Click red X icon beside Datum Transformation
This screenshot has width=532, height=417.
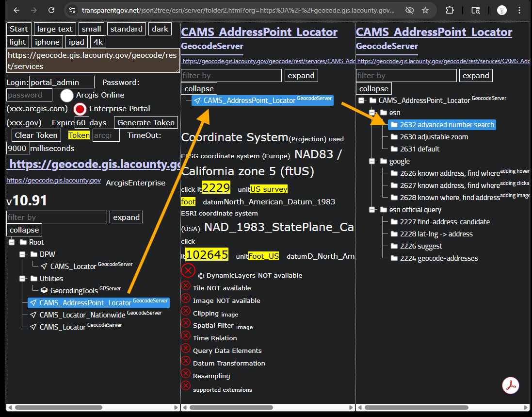coord(186,361)
